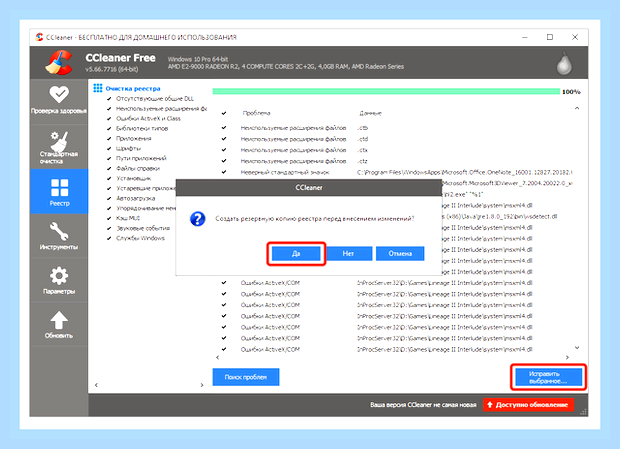Click Ваша версия CCleaner не самая новая text
Screen dimensions: 620x449
coord(423,405)
